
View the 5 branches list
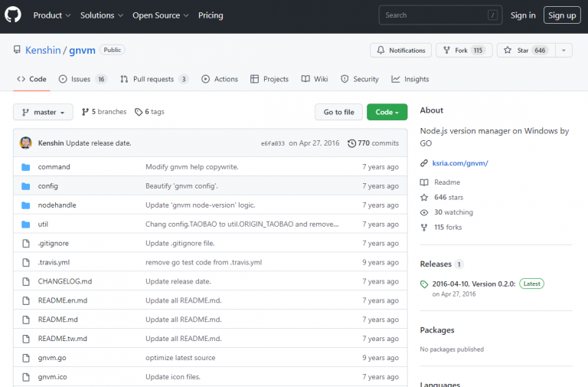click(x=104, y=112)
